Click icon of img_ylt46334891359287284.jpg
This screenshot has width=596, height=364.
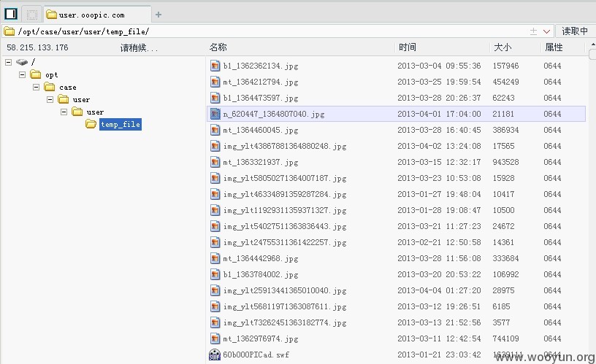[x=215, y=194]
